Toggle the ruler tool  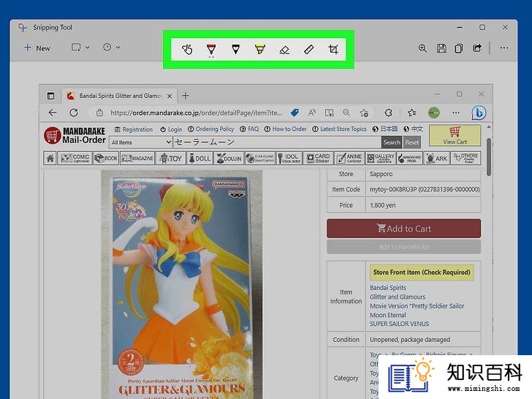(x=308, y=50)
